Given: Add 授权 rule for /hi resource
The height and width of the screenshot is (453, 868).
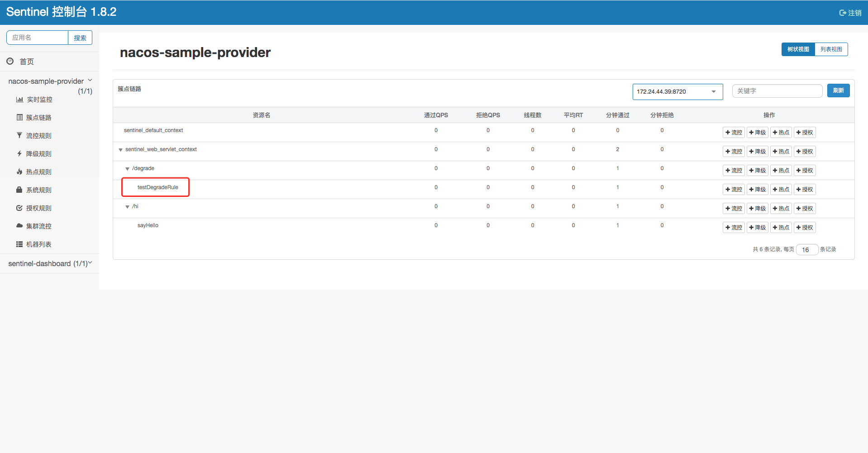Looking at the screenshot, I should click(x=804, y=209).
